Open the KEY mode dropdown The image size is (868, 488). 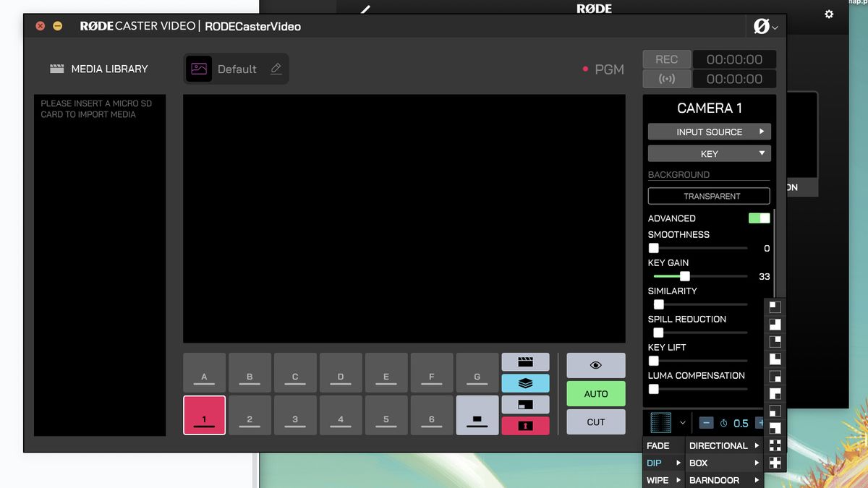(709, 153)
